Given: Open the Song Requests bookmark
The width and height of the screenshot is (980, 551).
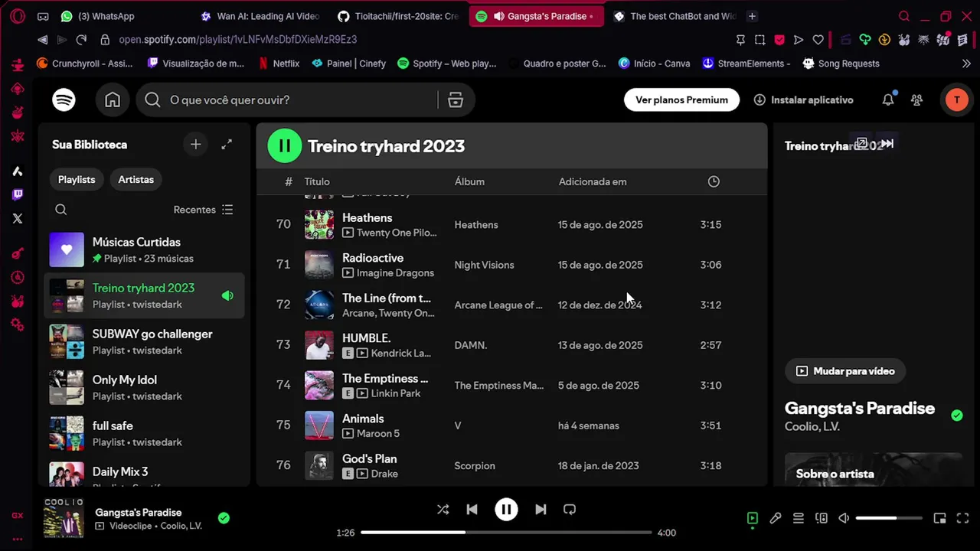Looking at the screenshot, I should [841, 64].
